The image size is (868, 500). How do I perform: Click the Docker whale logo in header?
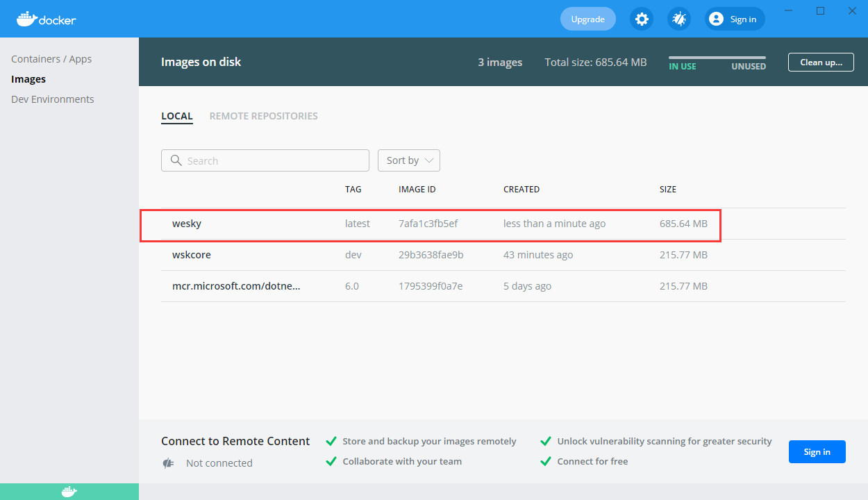click(47, 19)
